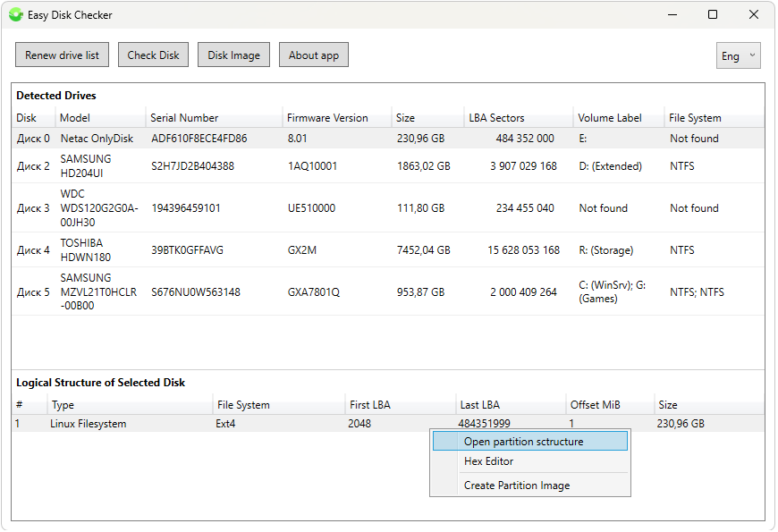Click the Easy Disk Checker app icon in titlebar

coord(16,15)
